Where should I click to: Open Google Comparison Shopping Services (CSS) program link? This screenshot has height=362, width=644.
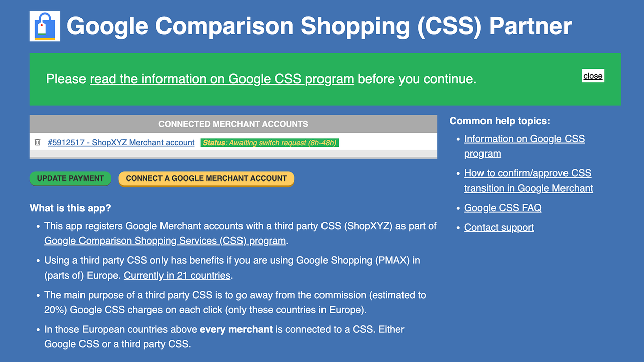[x=164, y=240]
